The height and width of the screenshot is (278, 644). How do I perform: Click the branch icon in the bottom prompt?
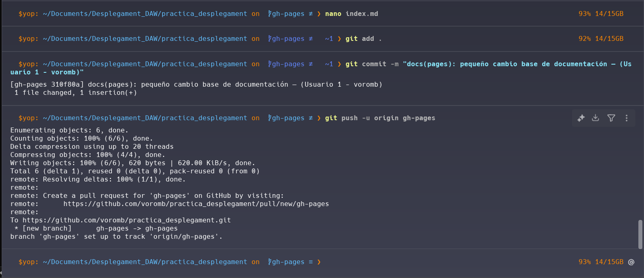(270, 262)
